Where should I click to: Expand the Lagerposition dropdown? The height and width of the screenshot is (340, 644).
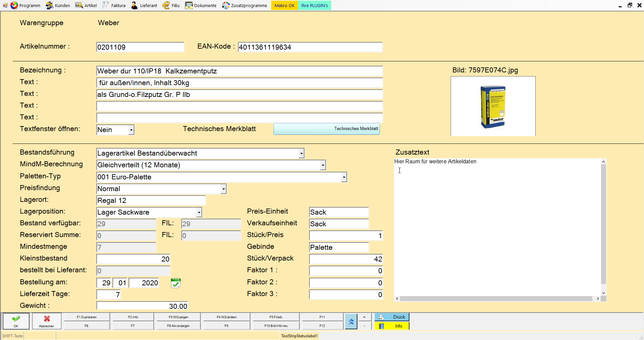[x=199, y=212]
